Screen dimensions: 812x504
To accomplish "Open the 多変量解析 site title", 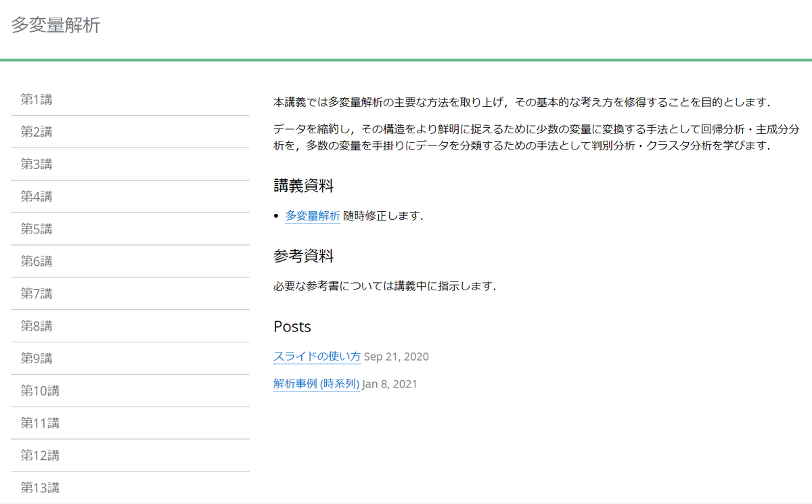I will click(x=55, y=26).
